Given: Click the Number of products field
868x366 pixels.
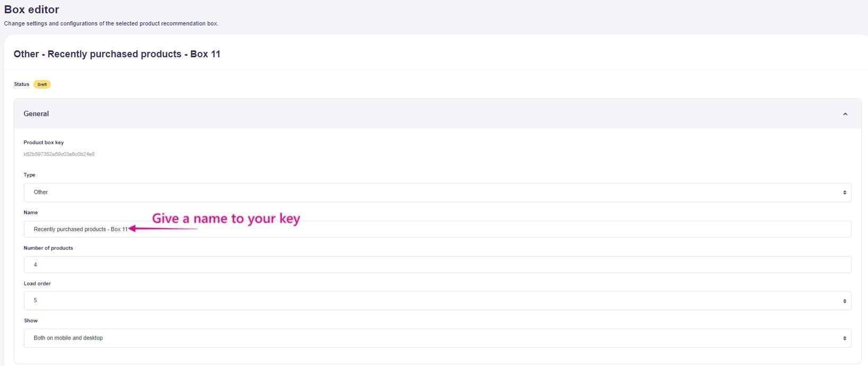Looking at the screenshot, I should [x=437, y=265].
